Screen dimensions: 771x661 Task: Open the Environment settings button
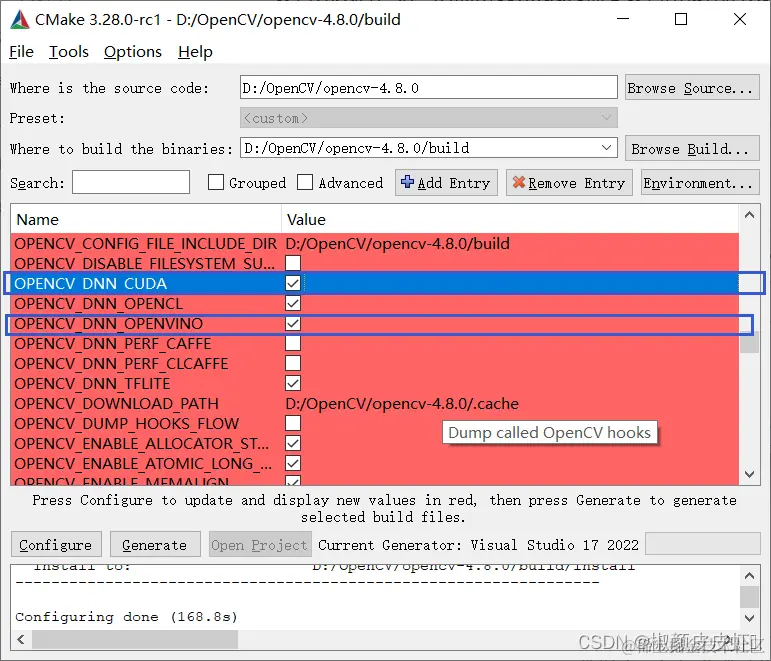[x=700, y=183]
